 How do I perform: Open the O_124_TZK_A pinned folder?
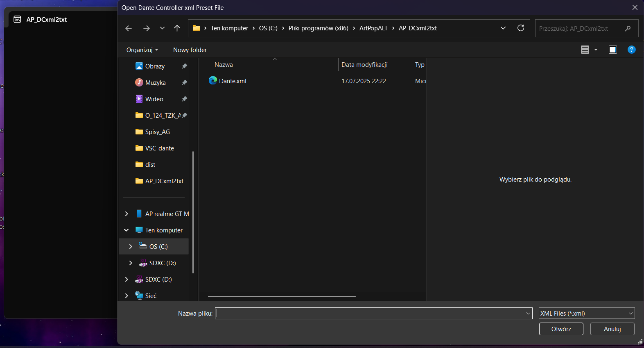pos(158,116)
